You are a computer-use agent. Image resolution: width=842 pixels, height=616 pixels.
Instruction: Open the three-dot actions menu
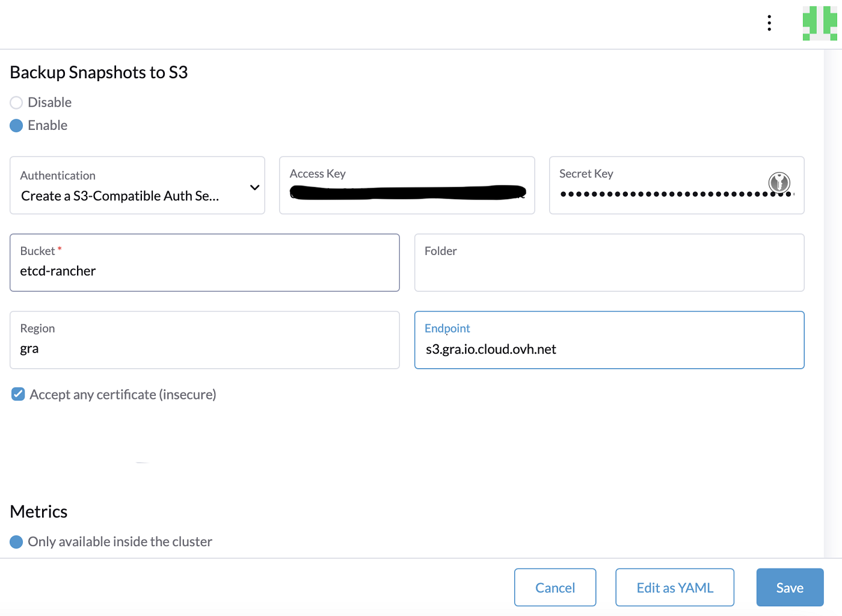coord(769,22)
